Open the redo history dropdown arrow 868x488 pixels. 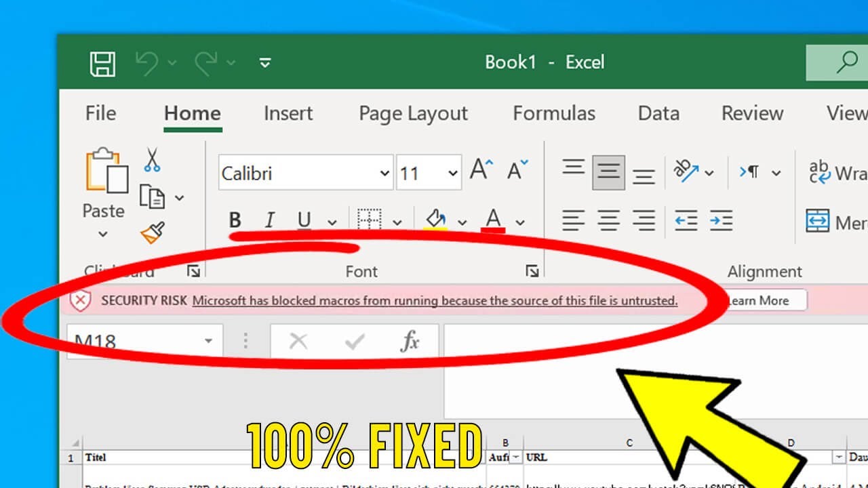231,63
